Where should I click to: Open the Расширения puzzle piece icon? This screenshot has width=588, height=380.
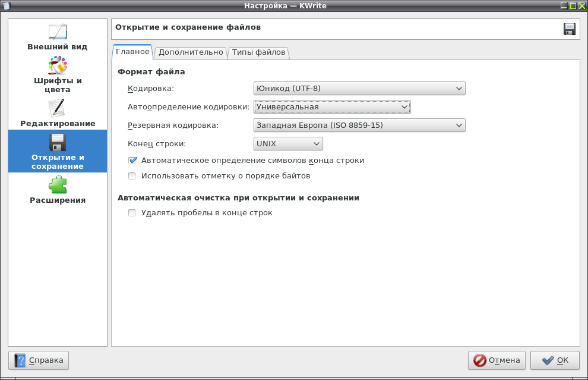58,185
